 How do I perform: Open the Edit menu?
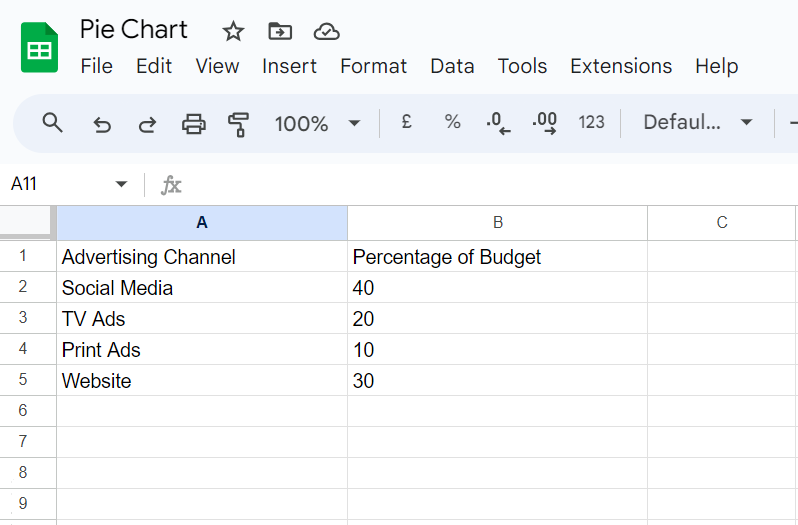click(x=154, y=66)
